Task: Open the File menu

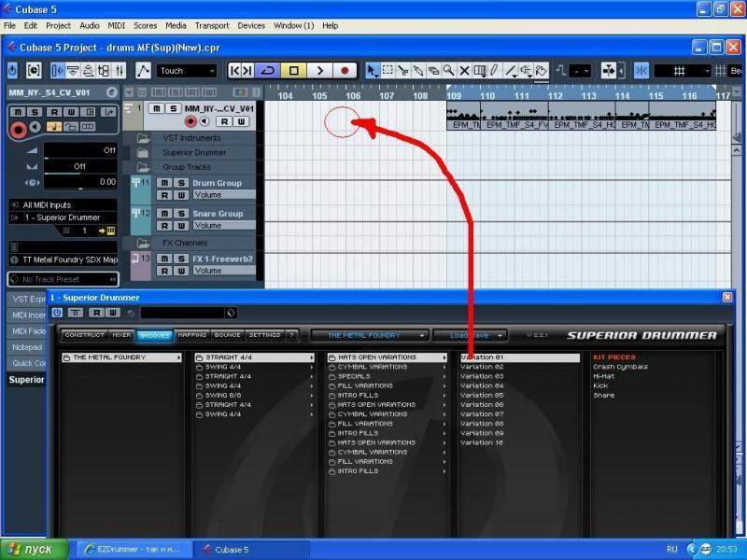Action: tap(9, 26)
